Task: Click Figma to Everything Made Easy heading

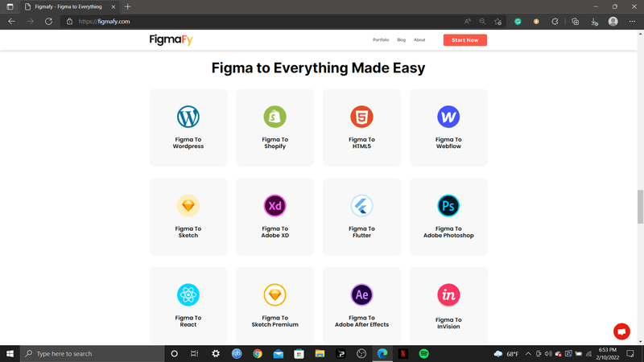Action: point(318,68)
